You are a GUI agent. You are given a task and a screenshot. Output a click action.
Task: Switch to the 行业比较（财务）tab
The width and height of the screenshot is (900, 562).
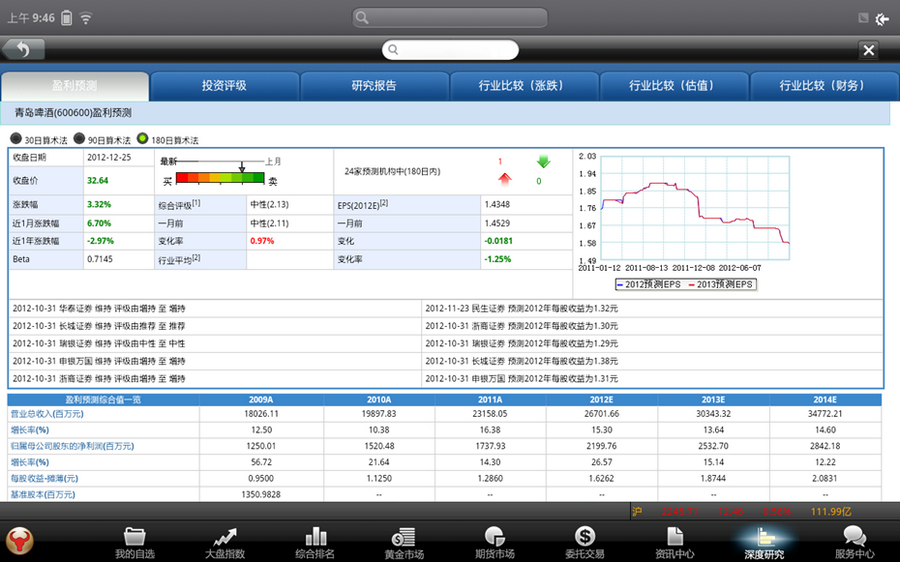(824, 86)
